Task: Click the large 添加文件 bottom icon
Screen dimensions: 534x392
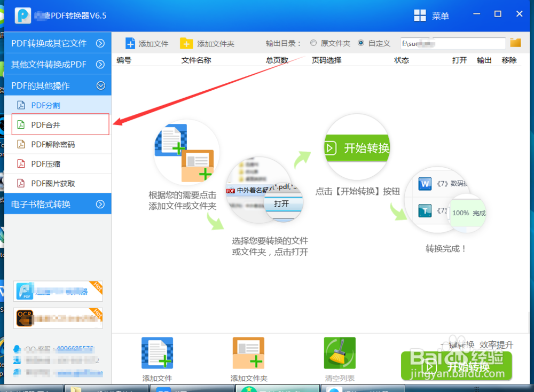Action: coord(158,353)
